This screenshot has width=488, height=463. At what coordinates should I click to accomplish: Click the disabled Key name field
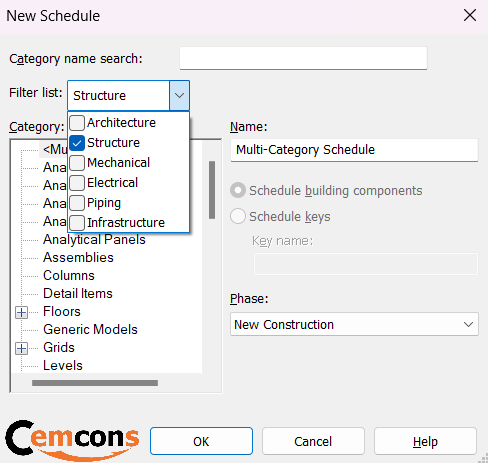366,264
